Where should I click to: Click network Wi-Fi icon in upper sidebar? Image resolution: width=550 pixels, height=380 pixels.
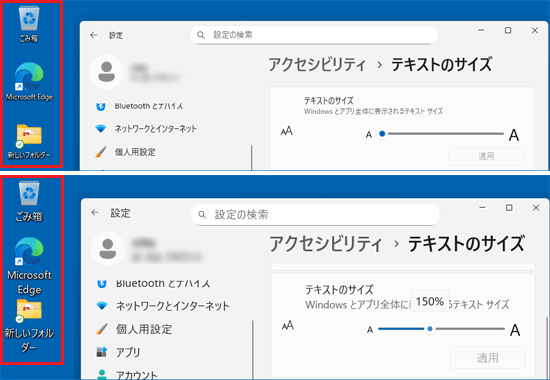coord(101,129)
